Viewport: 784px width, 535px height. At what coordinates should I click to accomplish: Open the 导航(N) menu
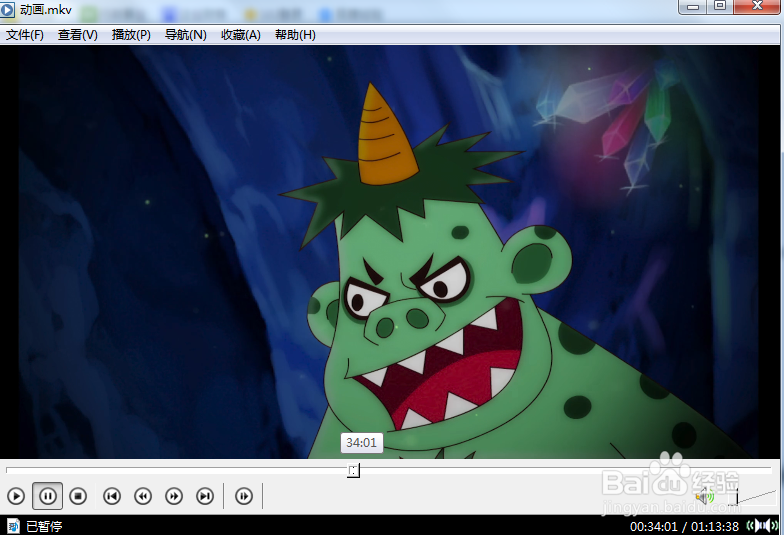[186, 35]
